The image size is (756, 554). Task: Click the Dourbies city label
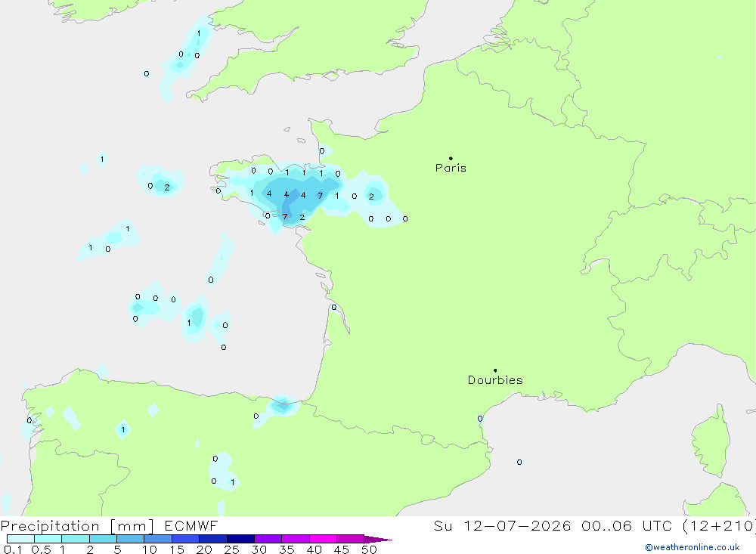coord(495,380)
